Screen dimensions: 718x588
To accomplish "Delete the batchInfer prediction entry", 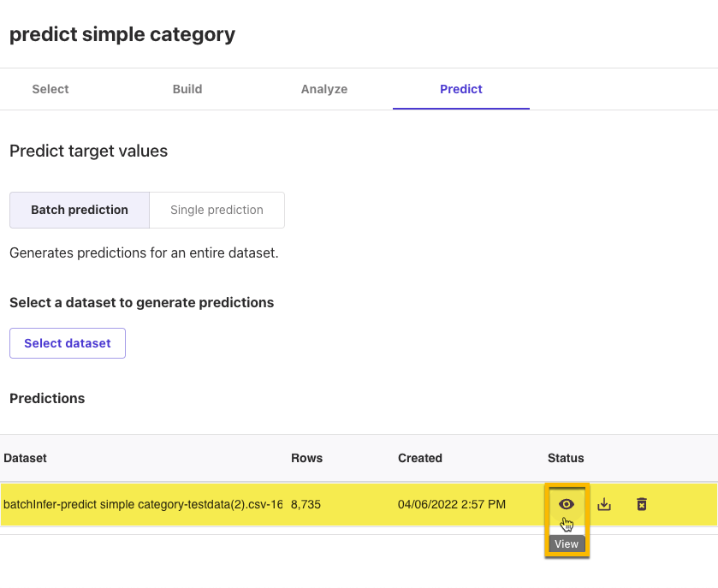I will (x=642, y=504).
